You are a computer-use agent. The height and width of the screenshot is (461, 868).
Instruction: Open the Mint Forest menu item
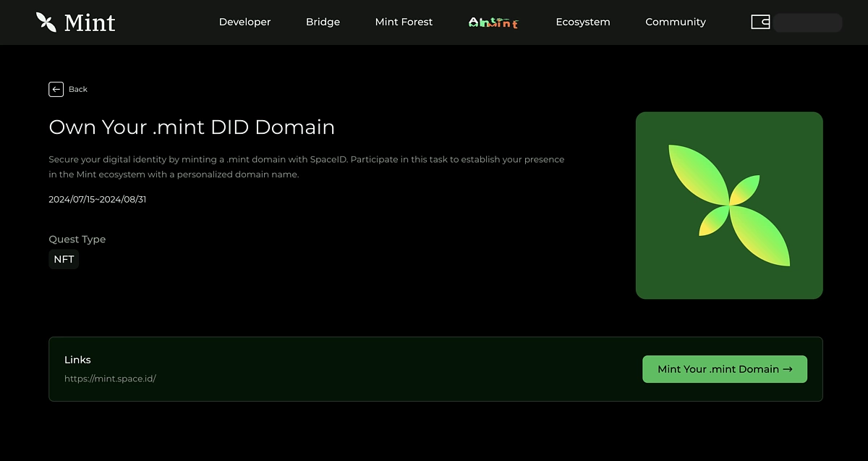(x=404, y=22)
